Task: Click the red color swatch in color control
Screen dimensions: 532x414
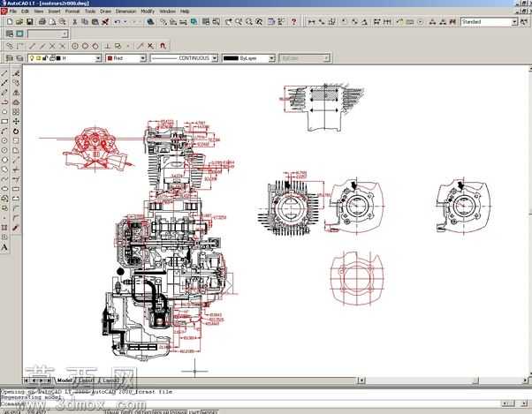Action: click(x=110, y=58)
